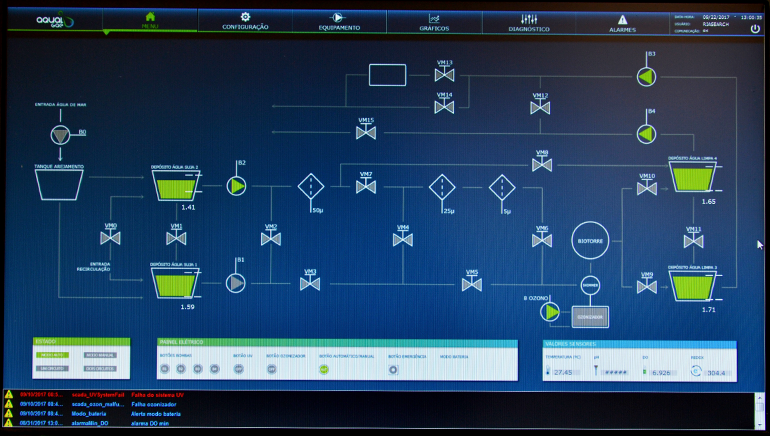Image resolution: width=770 pixels, height=436 pixels.
Task: Open the Alarmes warning tab
Action: 622,21
